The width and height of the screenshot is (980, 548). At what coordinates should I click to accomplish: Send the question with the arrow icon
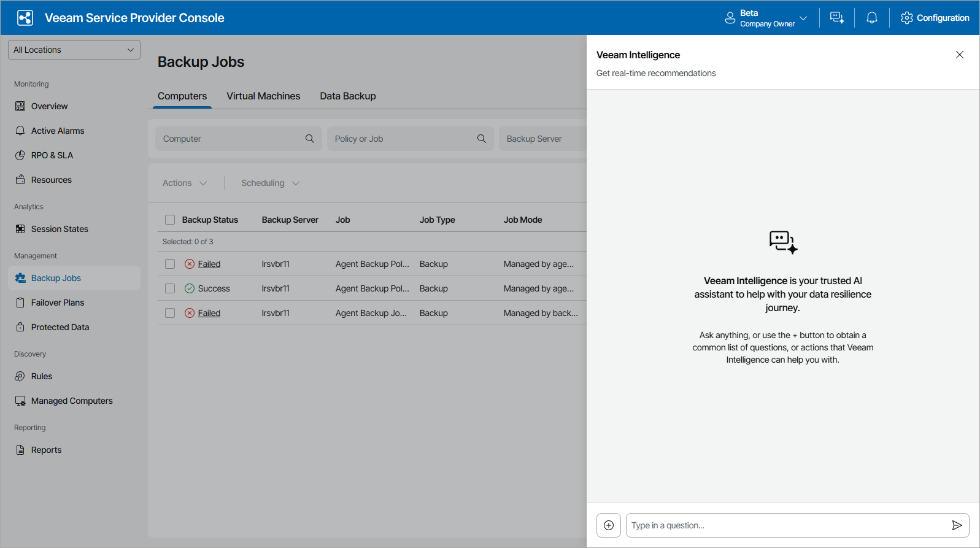(956, 525)
